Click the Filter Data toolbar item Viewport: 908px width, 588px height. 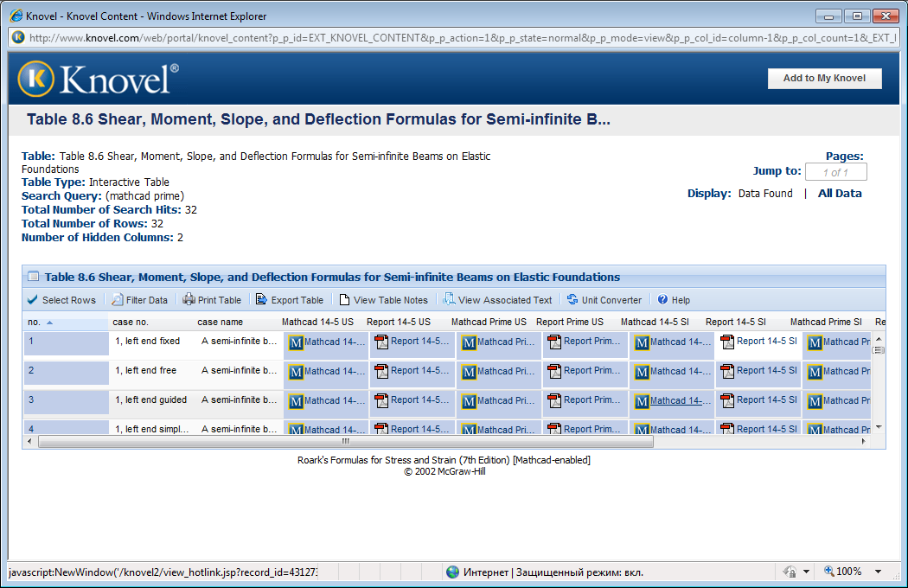(139, 299)
